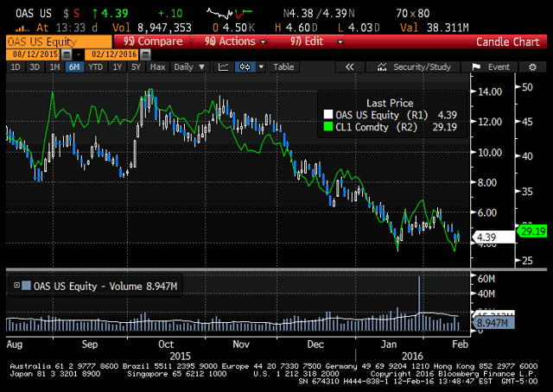
Task: Click the Oct month axis label
Action: 166,344
